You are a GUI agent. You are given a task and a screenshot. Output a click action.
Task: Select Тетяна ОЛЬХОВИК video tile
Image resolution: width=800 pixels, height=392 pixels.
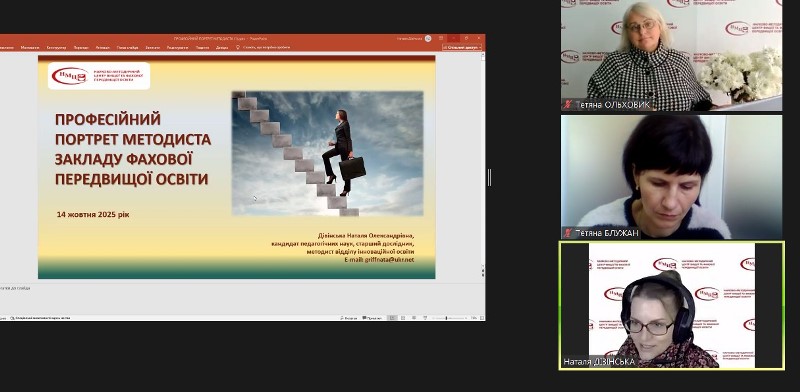(671, 55)
